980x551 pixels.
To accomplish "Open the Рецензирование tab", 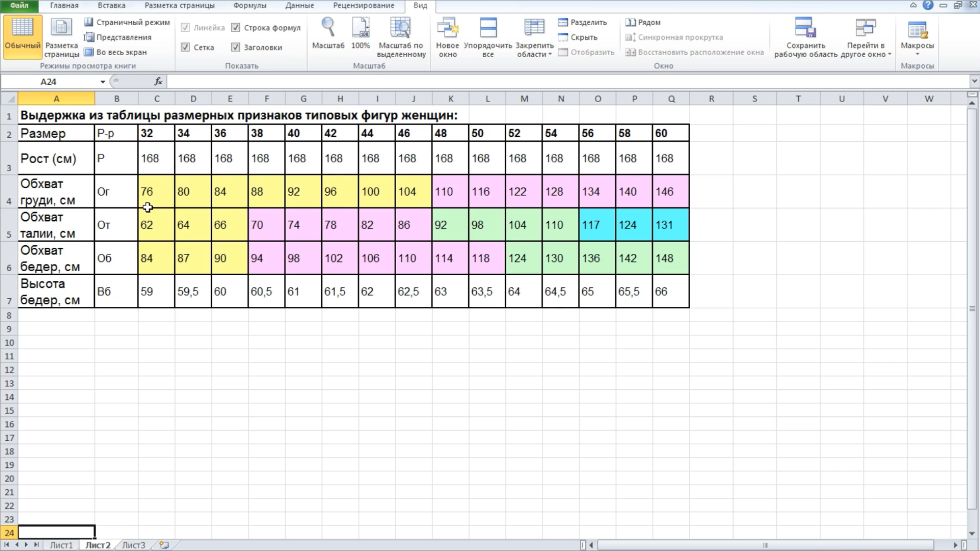I will tap(364, 6).
